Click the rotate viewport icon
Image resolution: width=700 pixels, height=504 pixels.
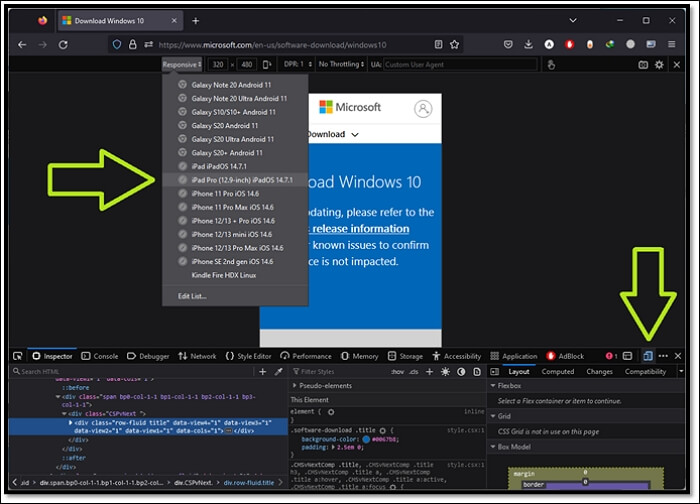pyautogui.click(x=267, y=64)
